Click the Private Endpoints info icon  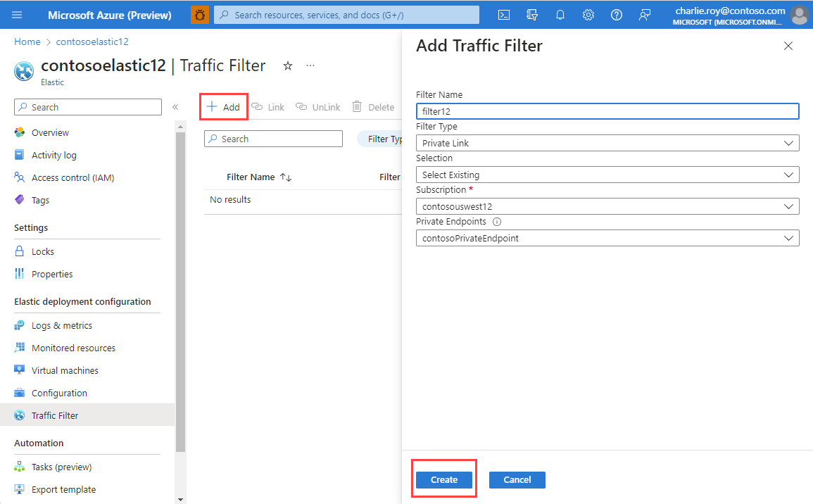[497, 222]
